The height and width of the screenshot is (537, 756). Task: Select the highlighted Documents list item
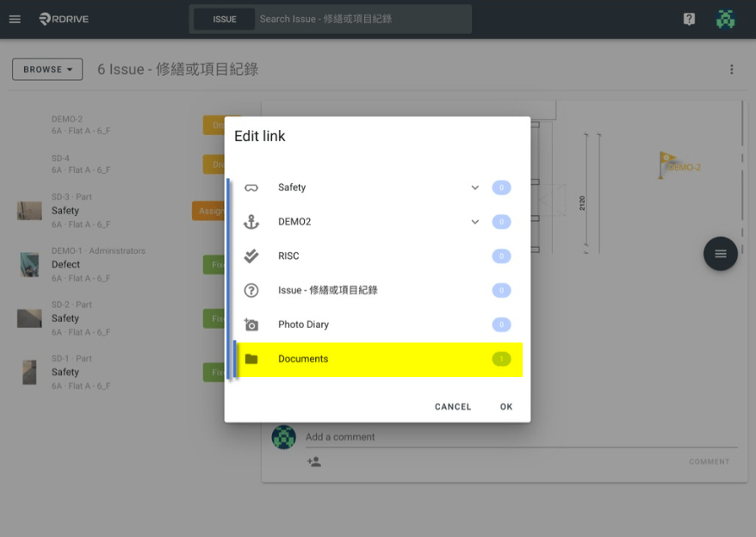coord(378,359)
